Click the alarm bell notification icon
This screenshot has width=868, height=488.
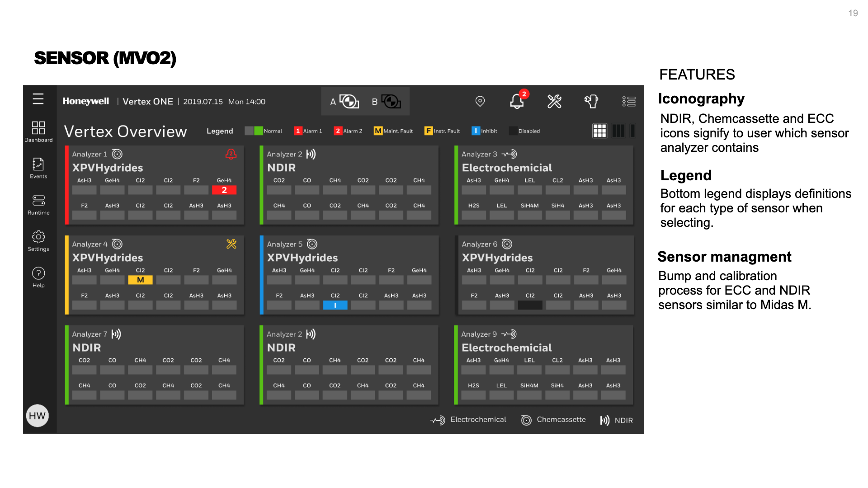click(517, 101)
